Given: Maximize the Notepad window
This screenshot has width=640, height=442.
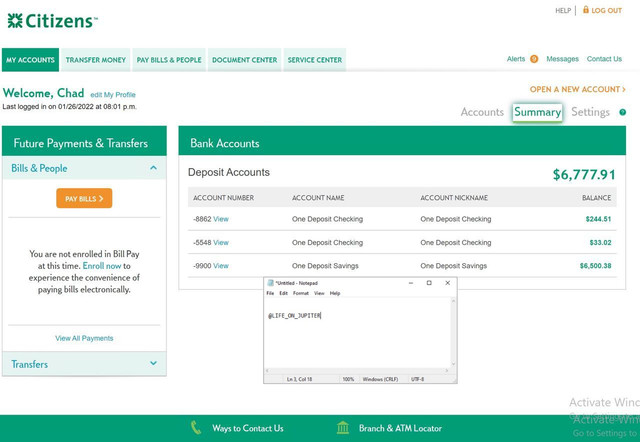Looking at the screenshot, I should (x=429, y=283).
